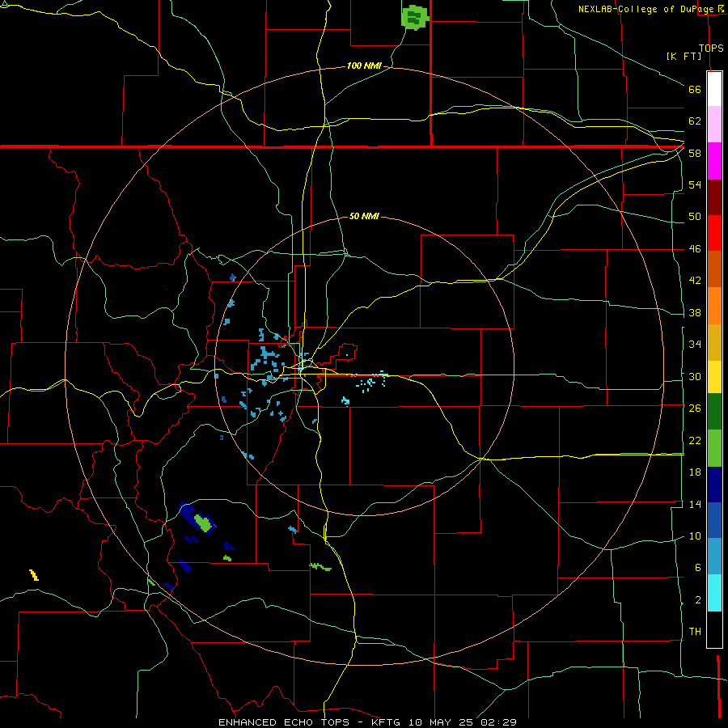The height and width of the screenshot is (728, 728).
Task: Click the green echo blob at the map top
Action: click(x=415, y=18)
